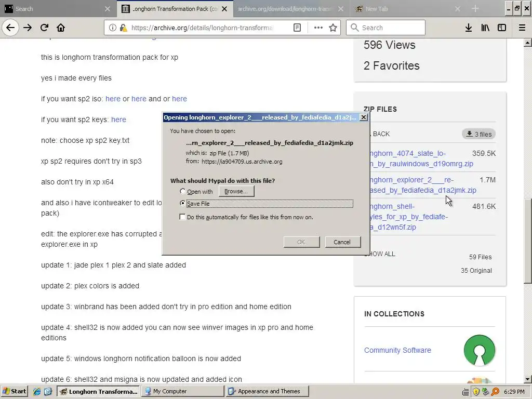Open first sp2 iso here link
This screenshot has height=399, width=532.
[x=113, y=99]
